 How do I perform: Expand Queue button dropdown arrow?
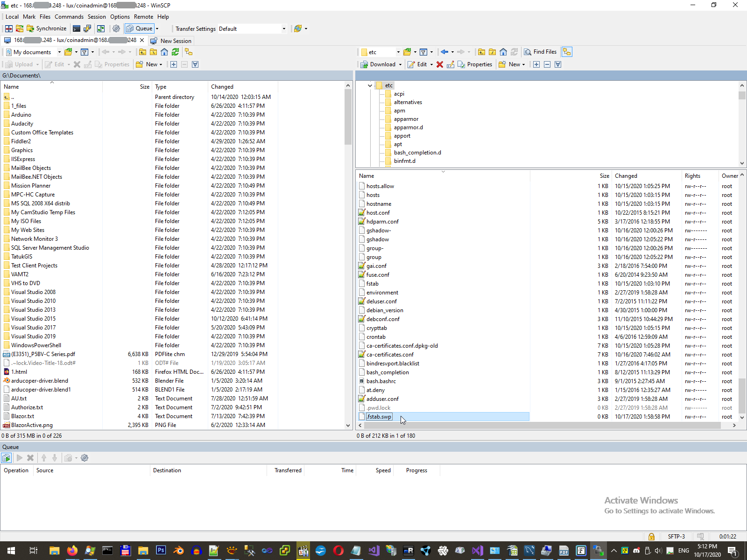point(157,28)
